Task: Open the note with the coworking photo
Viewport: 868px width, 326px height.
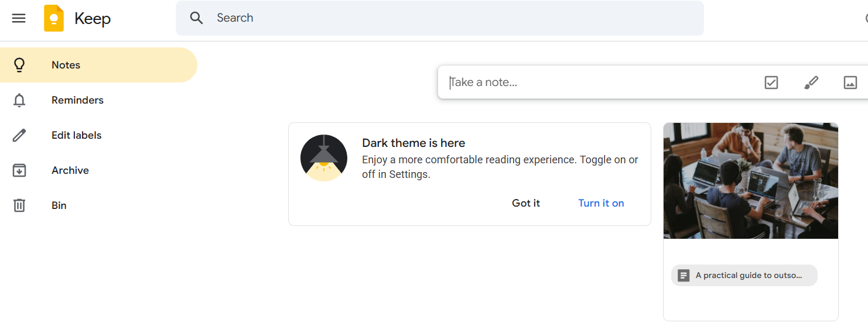Action: (x=750, y=180)
